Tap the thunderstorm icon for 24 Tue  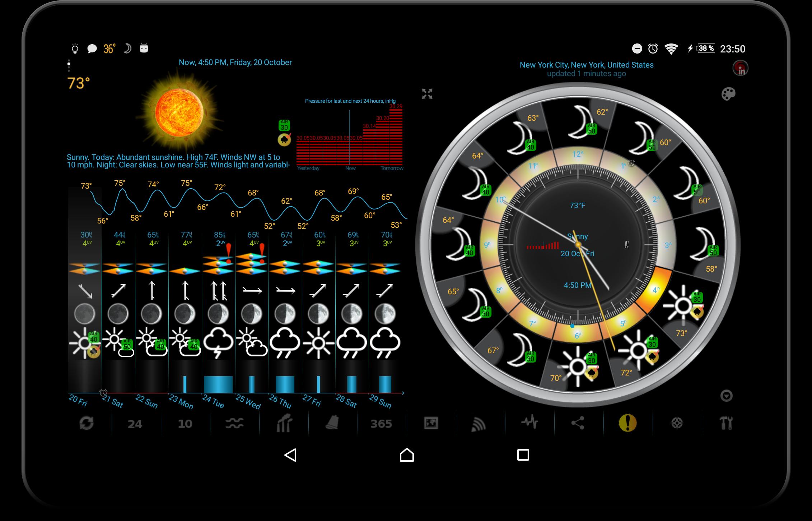coord(218,343)
